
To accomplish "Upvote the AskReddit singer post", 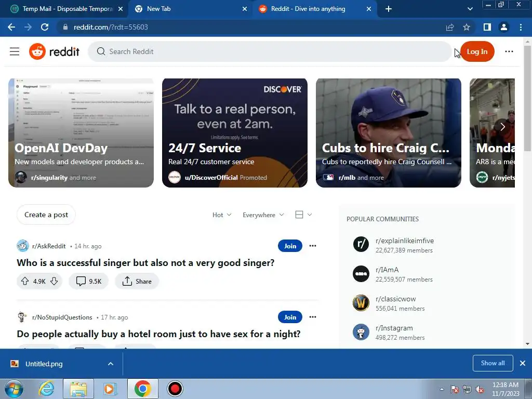I will point(25,281).
